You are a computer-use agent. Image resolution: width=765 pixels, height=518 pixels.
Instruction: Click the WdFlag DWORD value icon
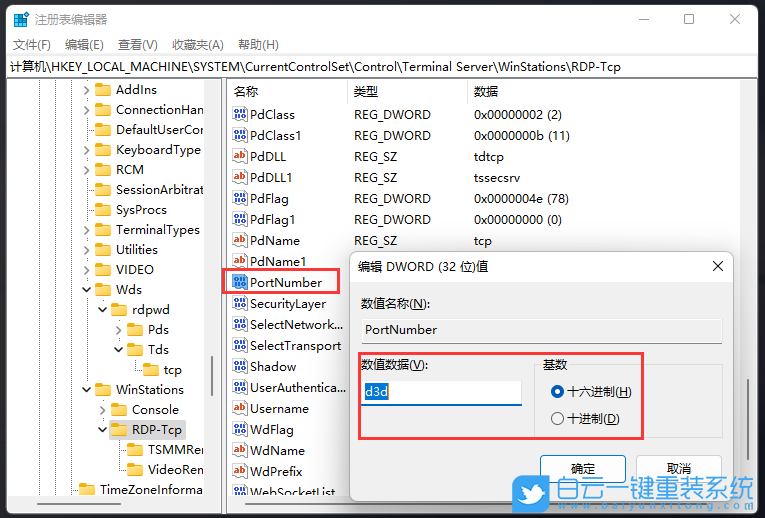point(240,429)
